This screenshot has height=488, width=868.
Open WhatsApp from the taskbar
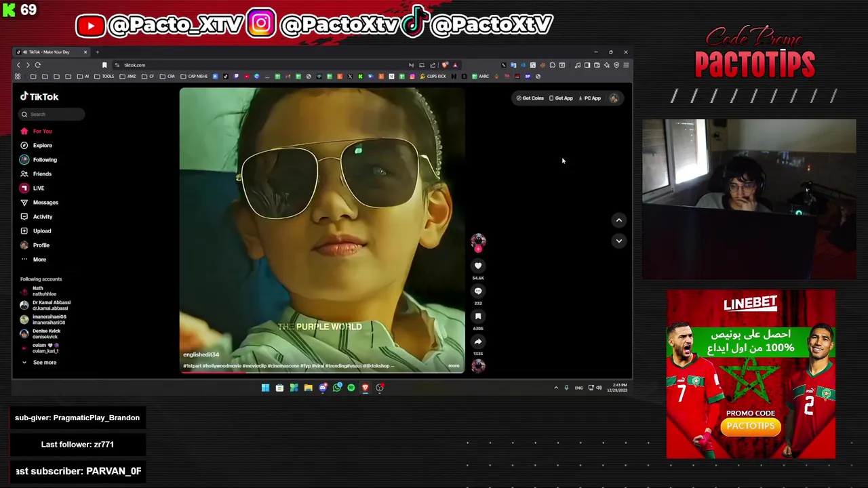[337, 388]
